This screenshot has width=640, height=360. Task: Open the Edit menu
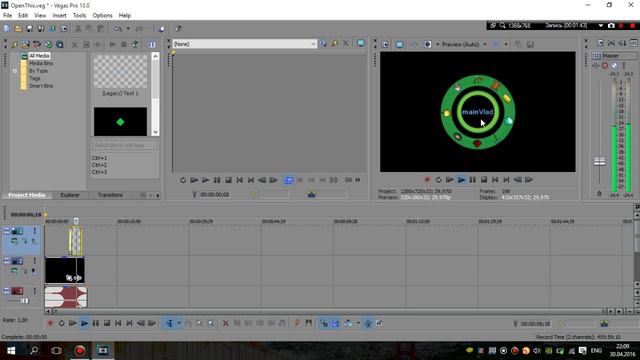pyautogui.click(x=23, y=16)
